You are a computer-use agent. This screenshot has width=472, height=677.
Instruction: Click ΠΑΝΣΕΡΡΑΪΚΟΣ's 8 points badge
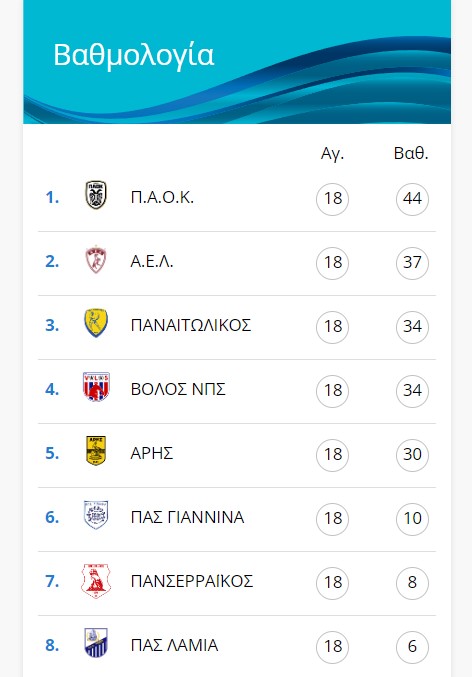(412, 582)
